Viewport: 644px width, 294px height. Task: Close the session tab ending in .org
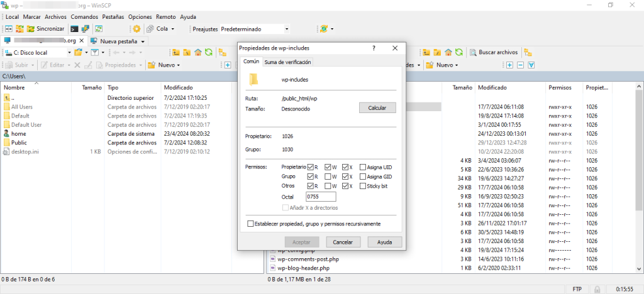(81, 41)
